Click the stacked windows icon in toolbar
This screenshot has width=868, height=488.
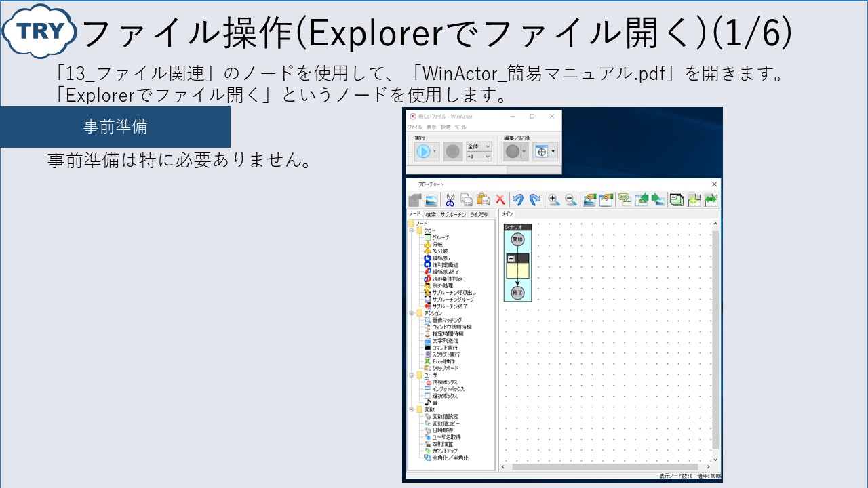tap(676, 199)
